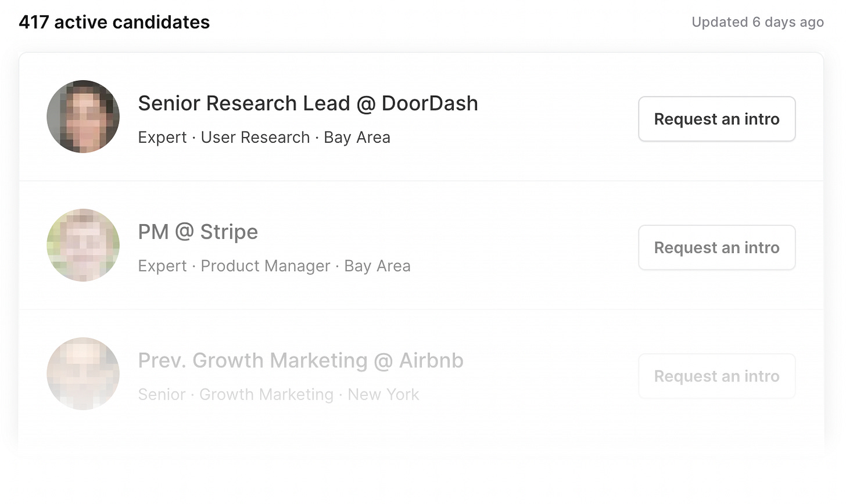
Task: Click the Updated 6 days ago timestamp
Action: pyautogui.click(x=758, y=22)
